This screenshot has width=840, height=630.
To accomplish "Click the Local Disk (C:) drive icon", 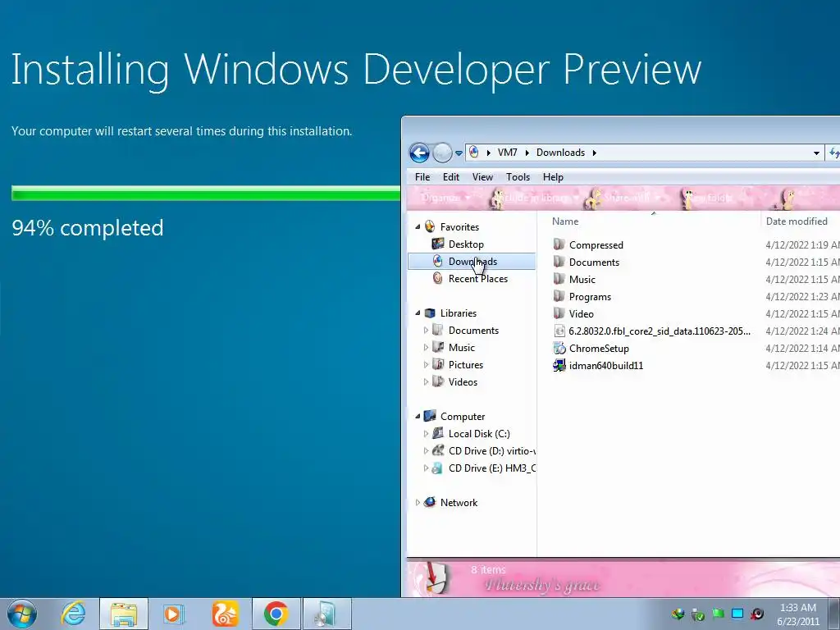I will [x=438, y=433].
